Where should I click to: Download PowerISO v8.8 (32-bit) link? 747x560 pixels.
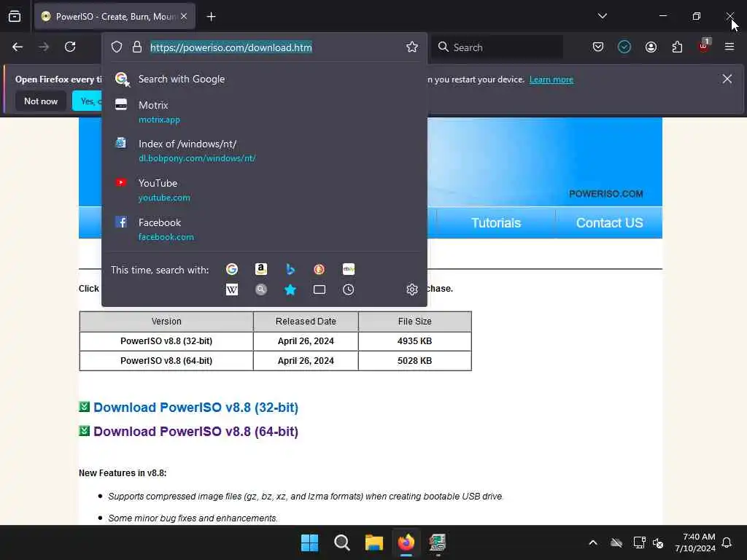tap(196, 408)
